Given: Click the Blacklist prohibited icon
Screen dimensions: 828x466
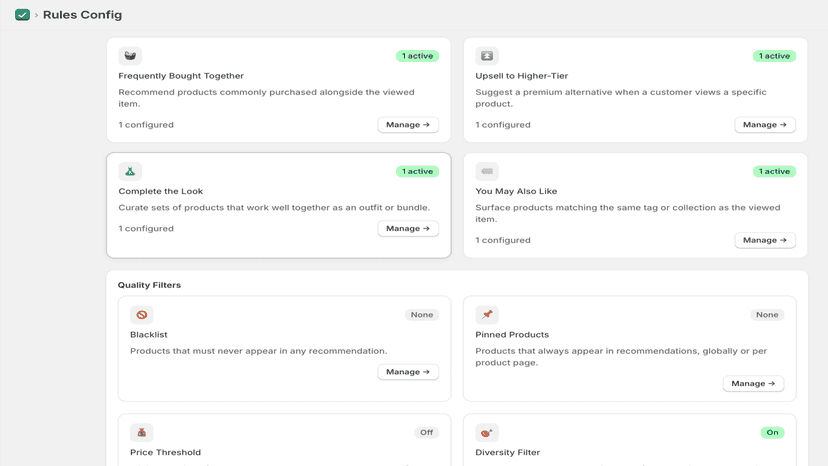Looking at the screenshot, I should tap(142, 315).
